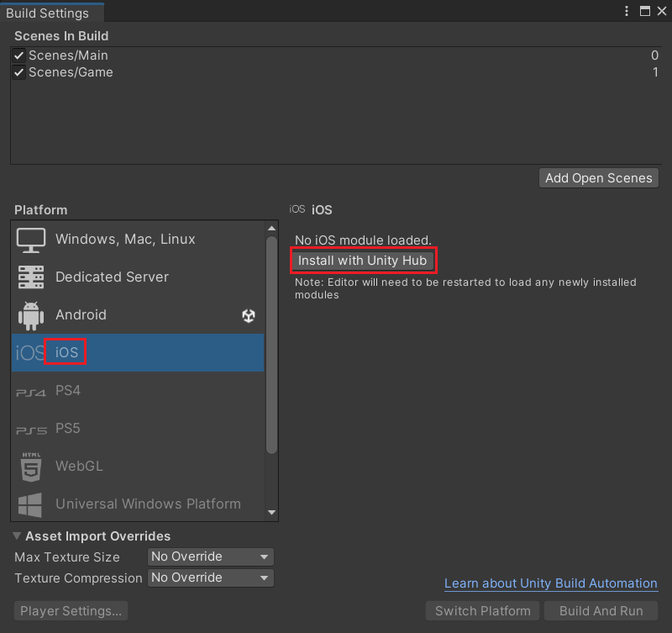
Task: Click the Universal Windows Platform logo icon
Action: point(30,504)
